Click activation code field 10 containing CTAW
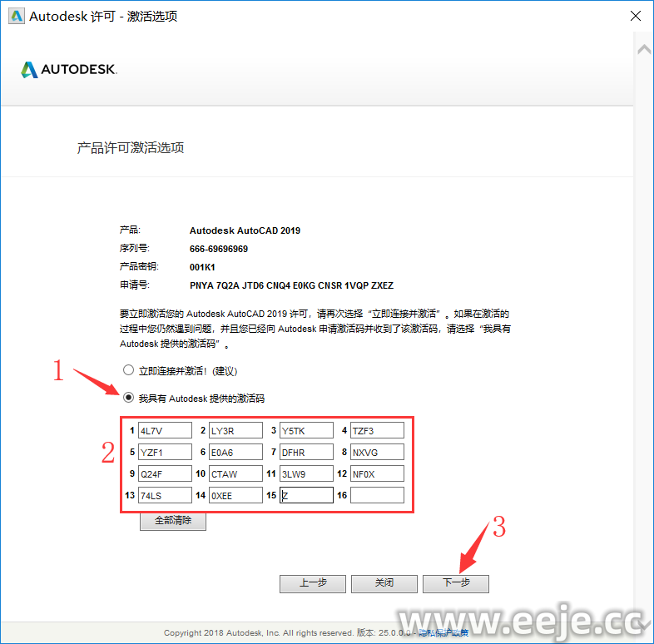The width and height of the screenshot is (654, 644). (x=235, y=474)
